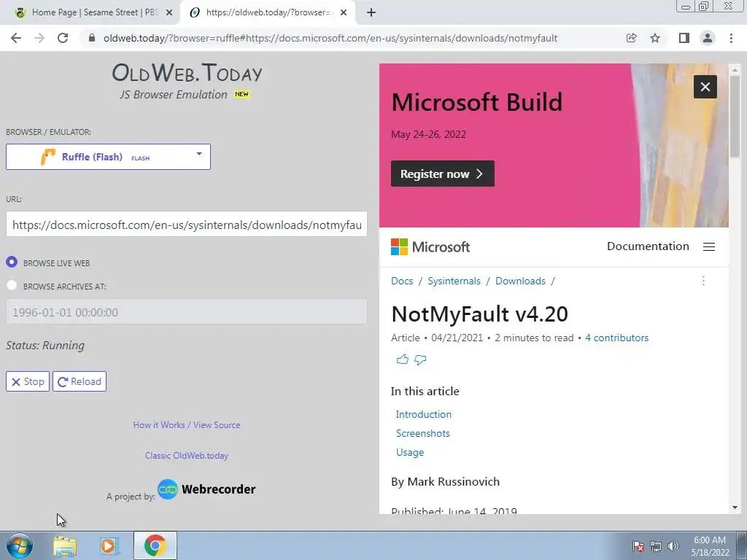Click the scrollbar up arrow
The image size is (747, 560).
coord(735,70)
